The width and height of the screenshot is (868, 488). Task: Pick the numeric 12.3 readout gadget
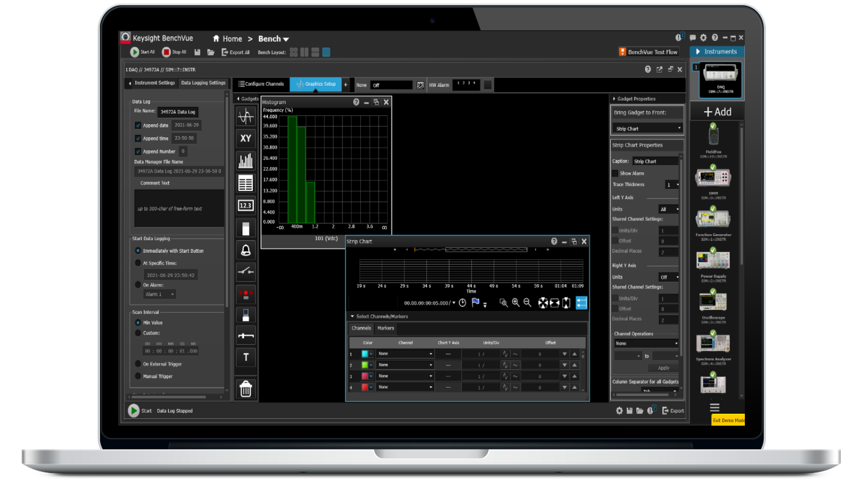[246, 206]
